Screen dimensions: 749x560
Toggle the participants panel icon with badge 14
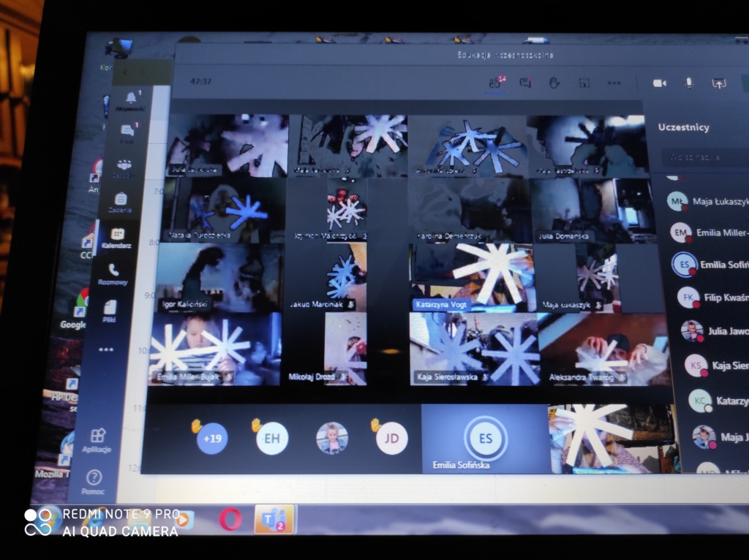click(497, 83)
